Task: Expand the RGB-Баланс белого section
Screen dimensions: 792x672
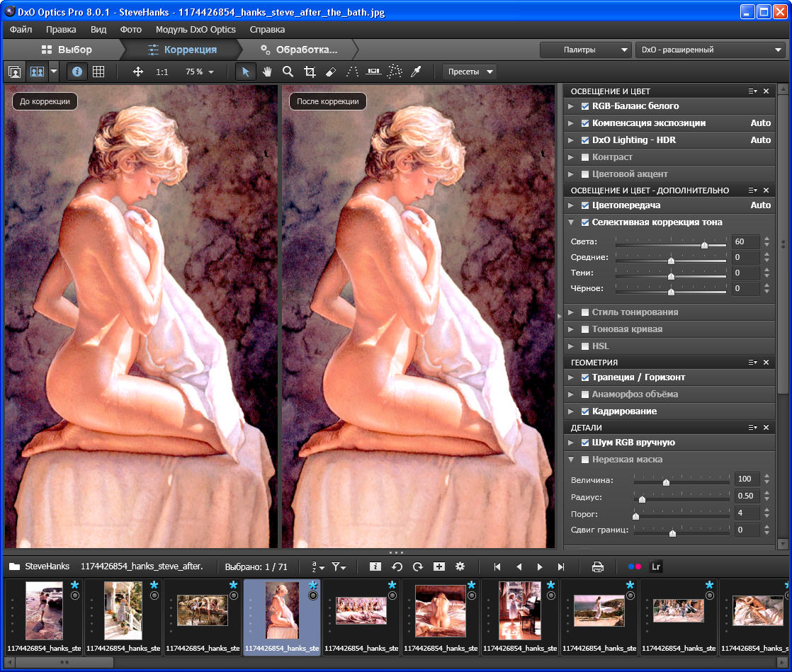Action: (x=571, y=106)
